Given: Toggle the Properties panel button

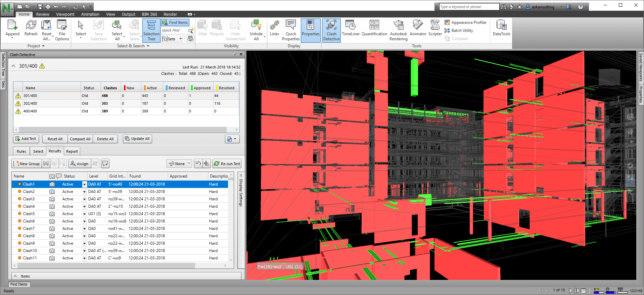Looking at the screenshot, I should coord(311,30).
